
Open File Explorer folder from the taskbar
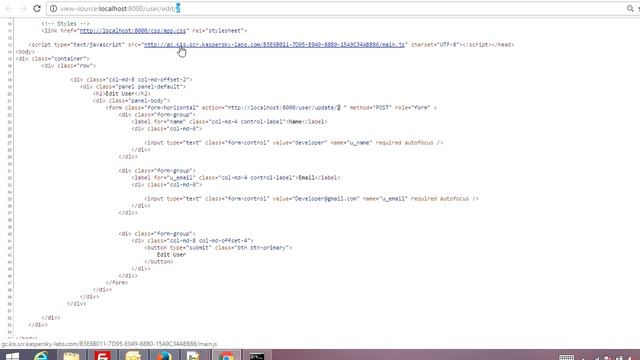tap(71, 356)
